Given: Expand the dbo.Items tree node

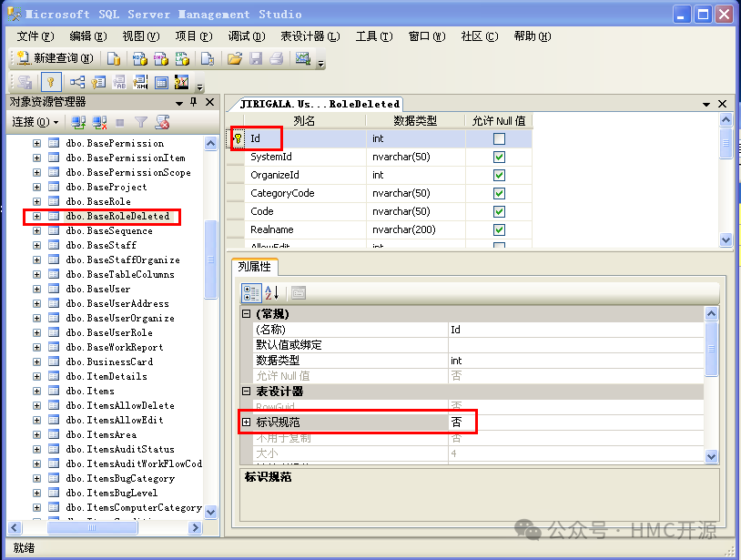Looking at the screenshot, I should [36, 392].
